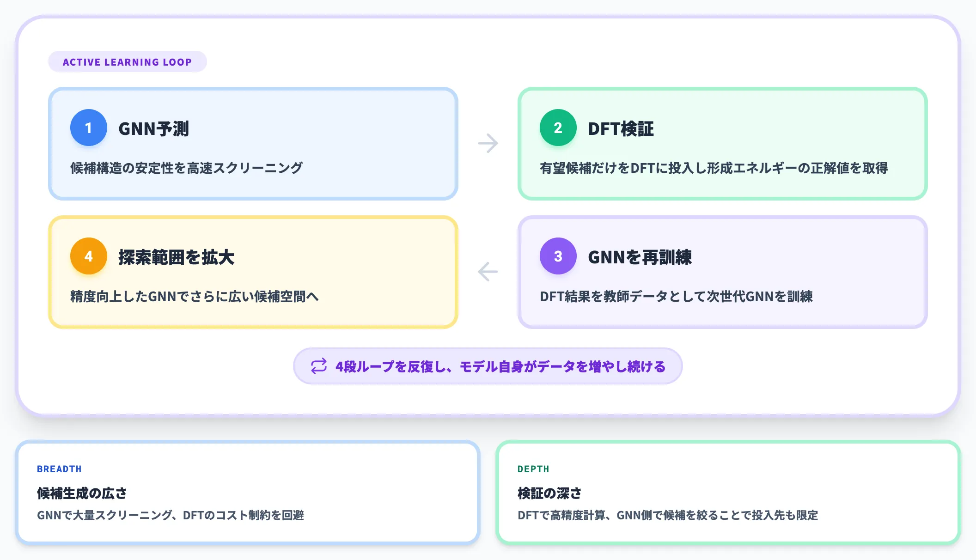Click the loop repeat icon in the purple pill
The image size is (976, 560).
(x=319, y=366)
